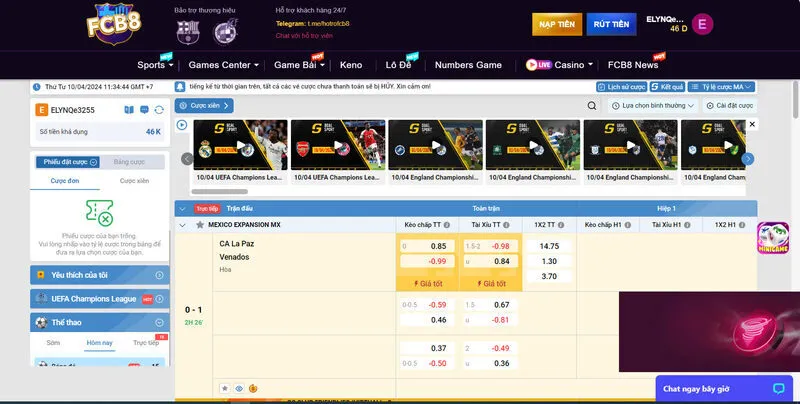Toggle the eye icon below the match row
800x404 pixels.
point(239,387)
